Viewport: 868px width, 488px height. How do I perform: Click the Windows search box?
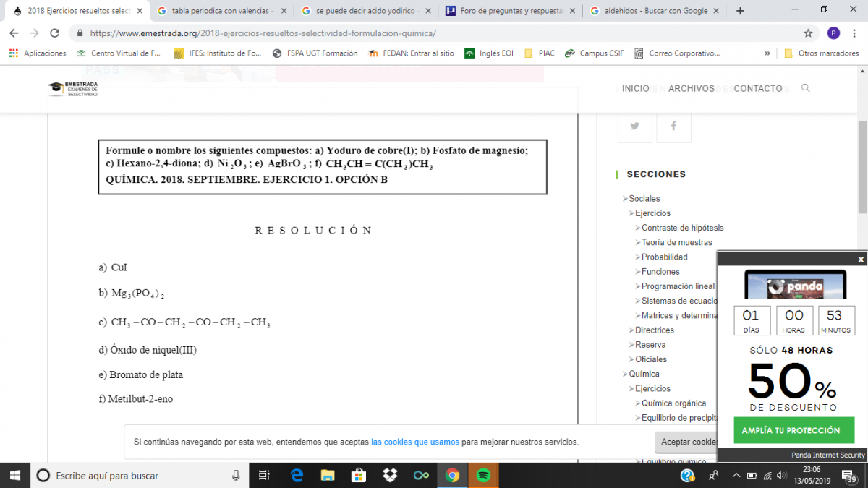pos(137,475)
